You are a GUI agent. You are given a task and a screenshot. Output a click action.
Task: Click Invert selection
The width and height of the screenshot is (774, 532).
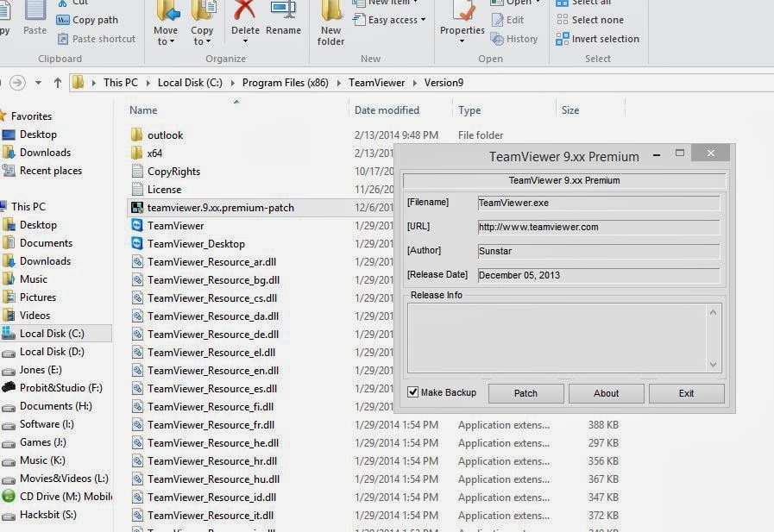pos(597,39)
